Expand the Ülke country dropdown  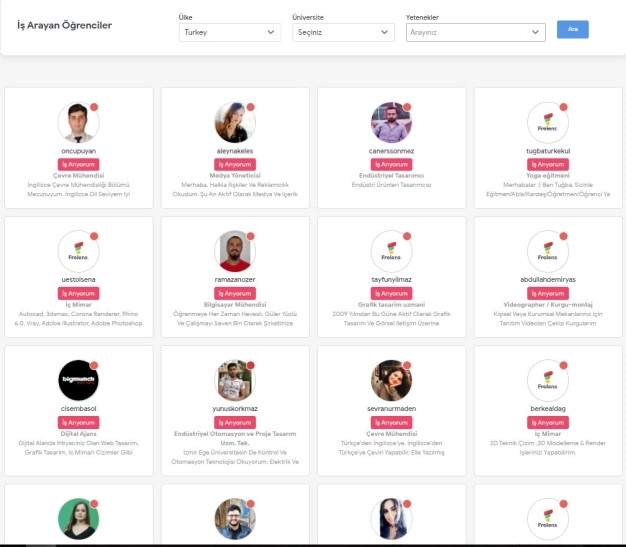(229, 32)
